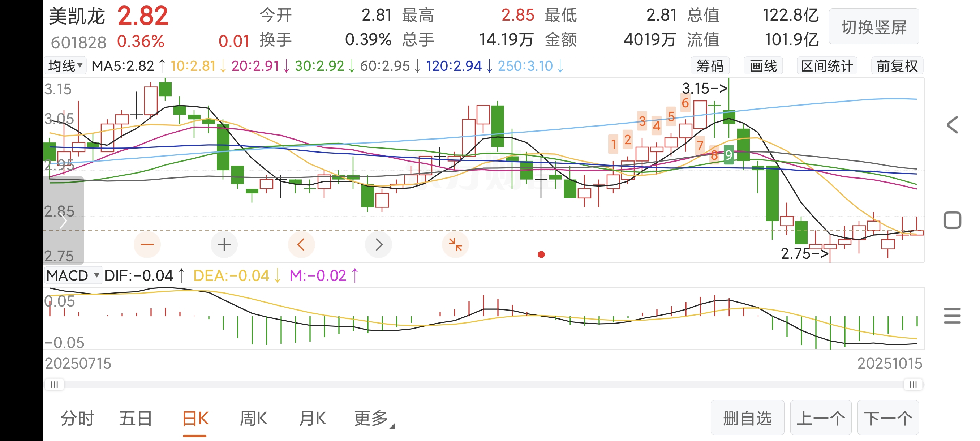The height and width of the screenshot is (441, 980).
Task: Click the 切换竖屏 button
Action: pyautogui.click(x=874, y=27)
